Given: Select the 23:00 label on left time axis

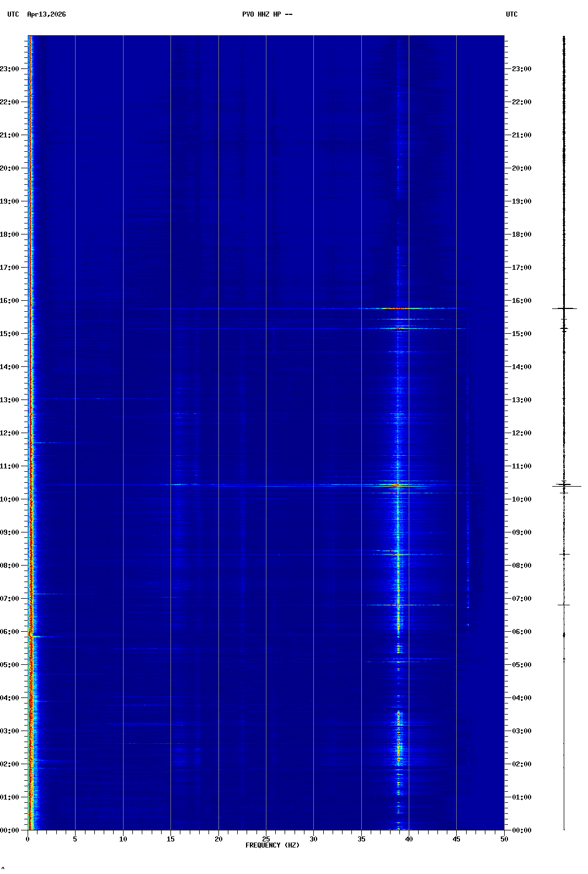Looking at the screenshot, I should pyautogui.click(x=9, y=69).
